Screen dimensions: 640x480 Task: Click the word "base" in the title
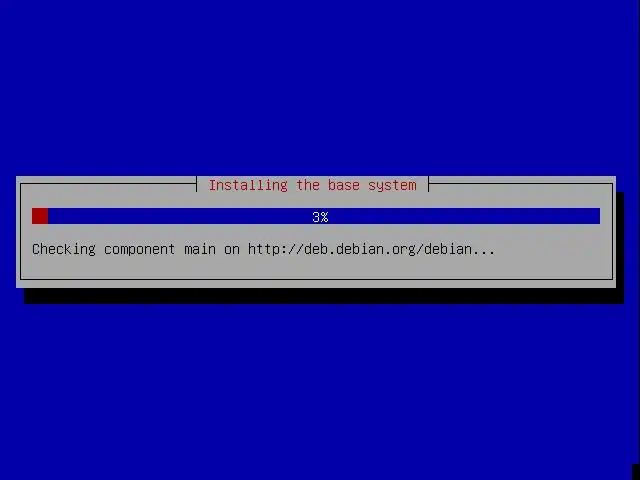click(x=344, y=186)
